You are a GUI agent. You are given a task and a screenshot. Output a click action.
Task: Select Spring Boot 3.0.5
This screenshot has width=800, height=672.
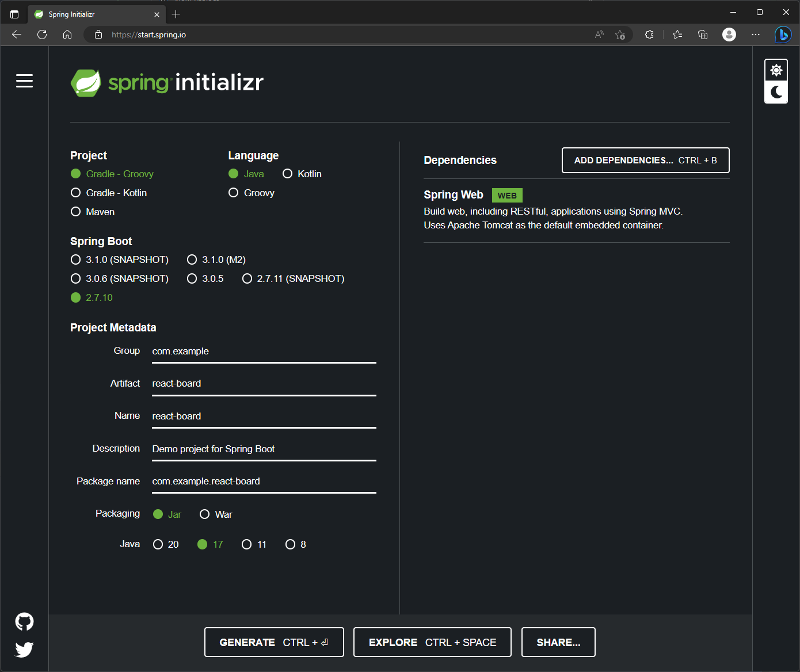pos(205,278)
